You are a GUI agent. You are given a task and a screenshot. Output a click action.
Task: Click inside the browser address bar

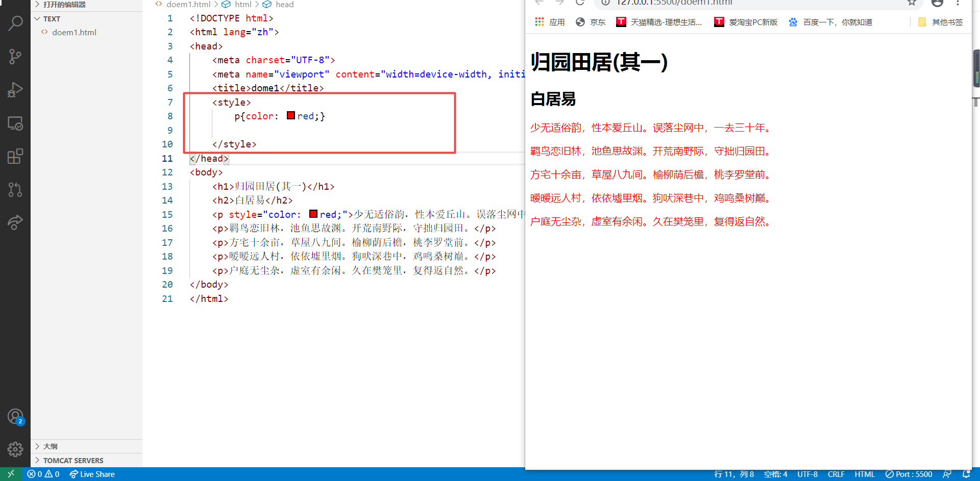[715, 3]
